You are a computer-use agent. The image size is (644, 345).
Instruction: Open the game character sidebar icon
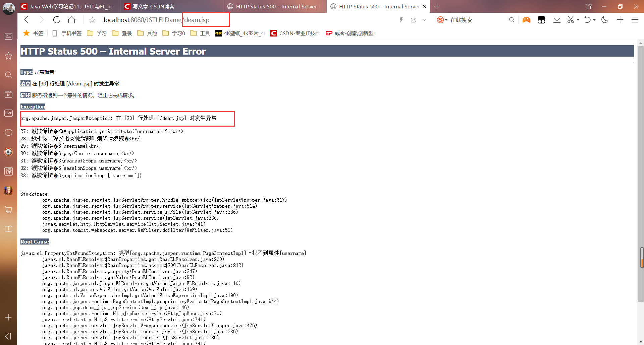(x=9, y=190)
